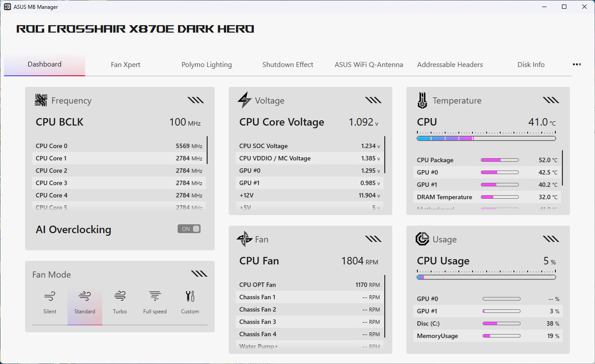Open the more tabs ellipsis menu

point(576,64)
